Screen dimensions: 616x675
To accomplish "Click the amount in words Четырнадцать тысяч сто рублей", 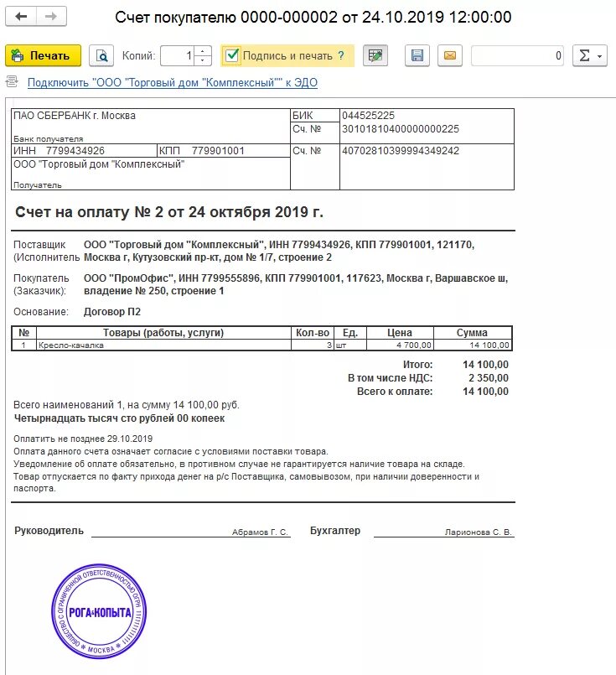I will click(x=119, y=418).
